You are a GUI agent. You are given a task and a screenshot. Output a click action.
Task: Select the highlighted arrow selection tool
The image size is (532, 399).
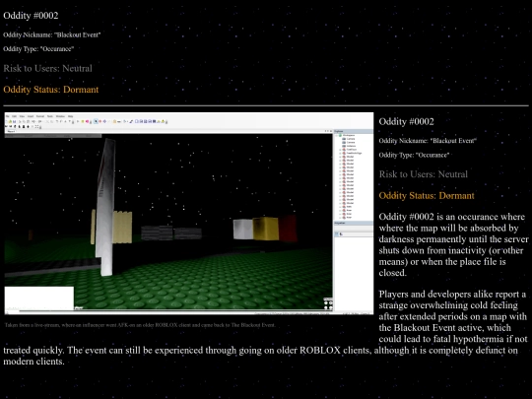96,121
